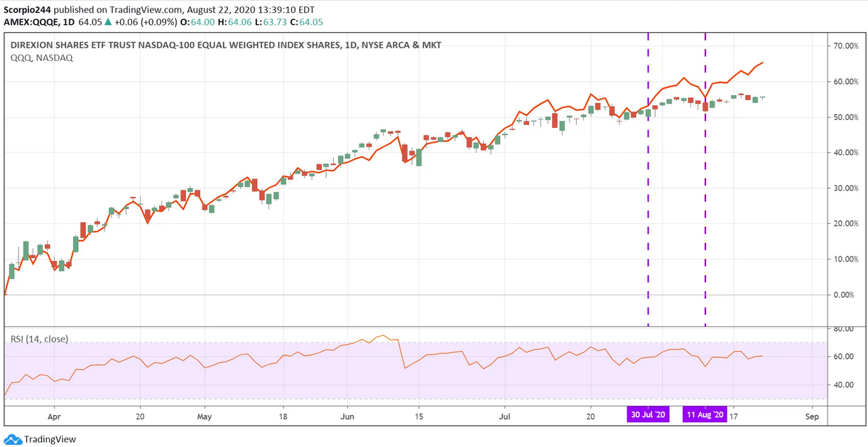Click the TradingView logo icon

[12, 439]
